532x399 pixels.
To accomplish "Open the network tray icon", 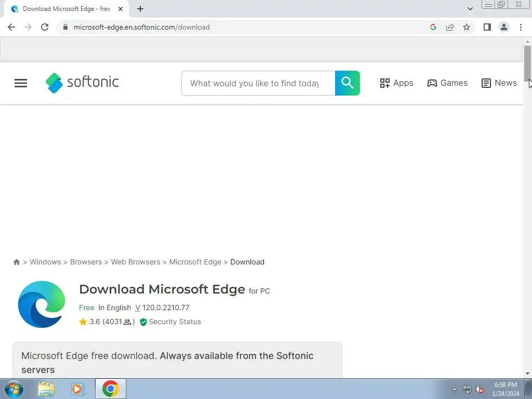I will pyautogui.click(x=467, y=389).
